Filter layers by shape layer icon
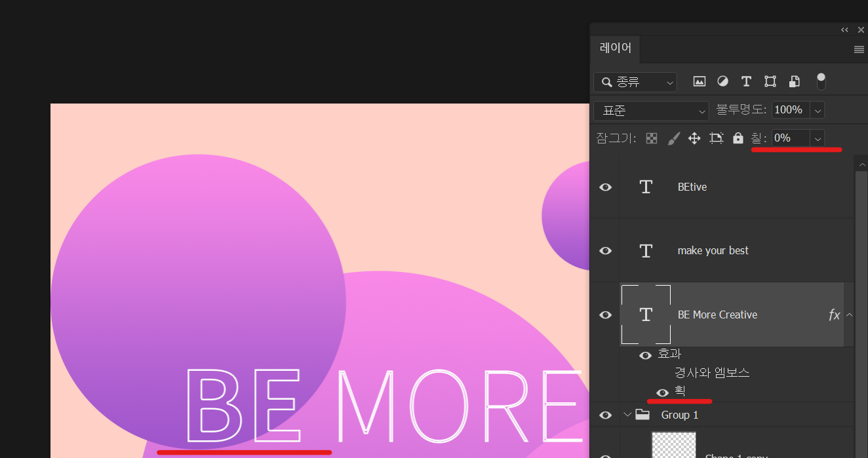 tap(770, 81)
